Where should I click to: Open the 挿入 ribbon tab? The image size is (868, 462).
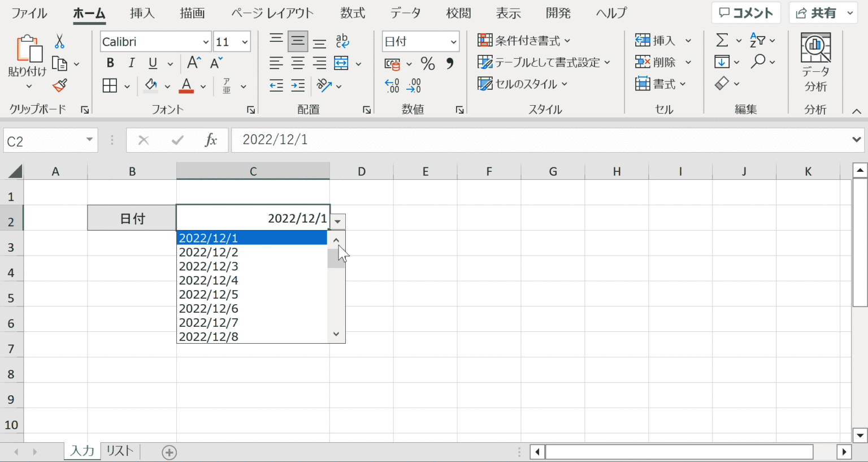tap(142, 13)
